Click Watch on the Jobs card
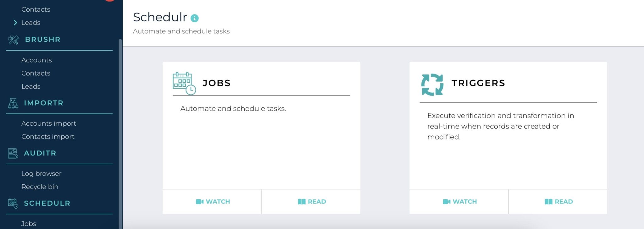Screen dimensions: 644x229 (213, 201)
